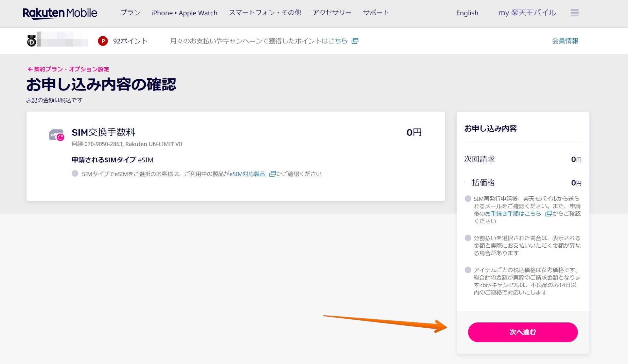Viewport: 628px width, 364px height.
Task: Click the eSIM swap icon beside SIM交換手数料
Action: pyautogui.click(x=57, y=135)
